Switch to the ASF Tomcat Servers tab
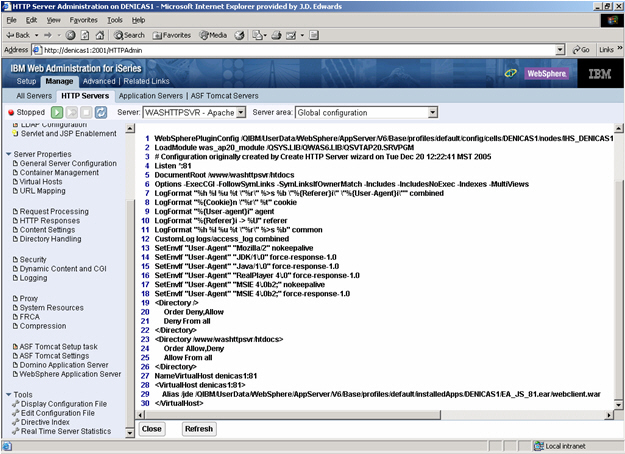Viewport: 625px width, 454px height. (x=224, y=96)
